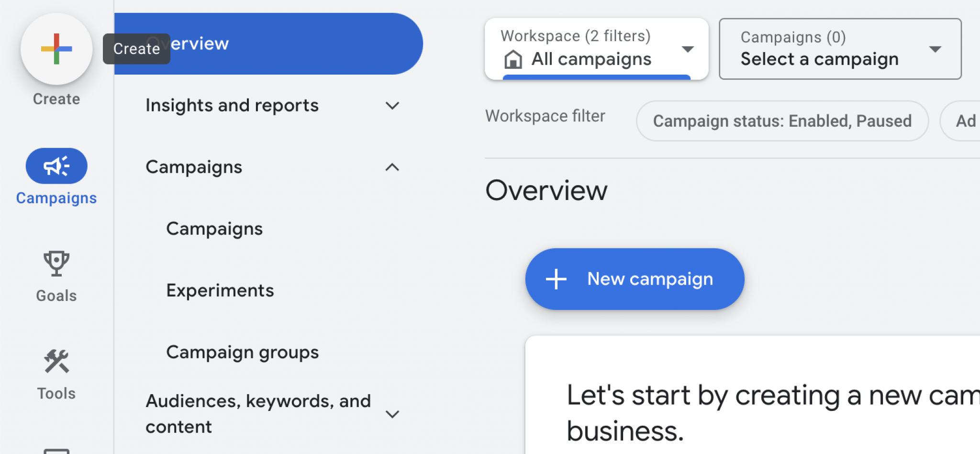The height and width of the screenshot is (454, 980).
Task: Click the plus icon in New campaign
Action: pyautogui.click(x=556, y=279)
